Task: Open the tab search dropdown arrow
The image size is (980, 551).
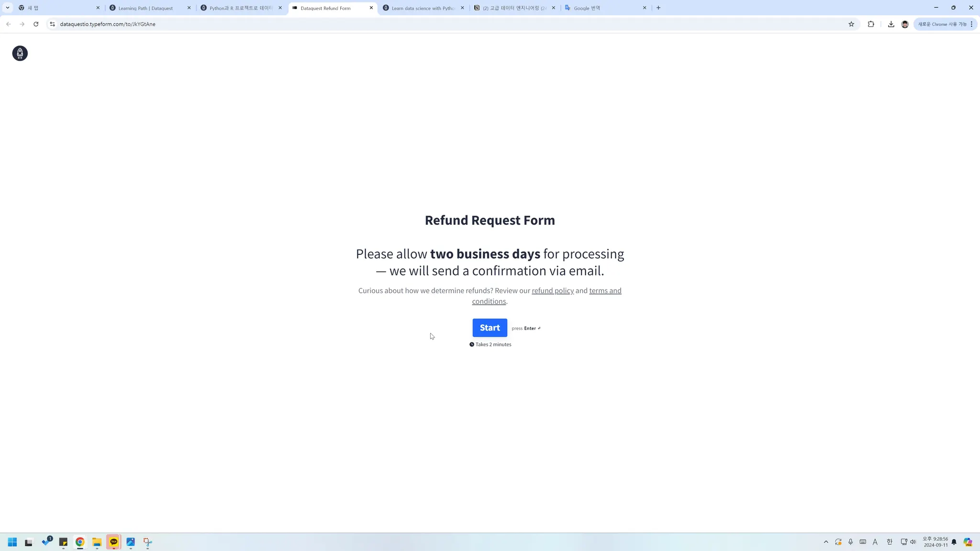Action: click(8, 8)
